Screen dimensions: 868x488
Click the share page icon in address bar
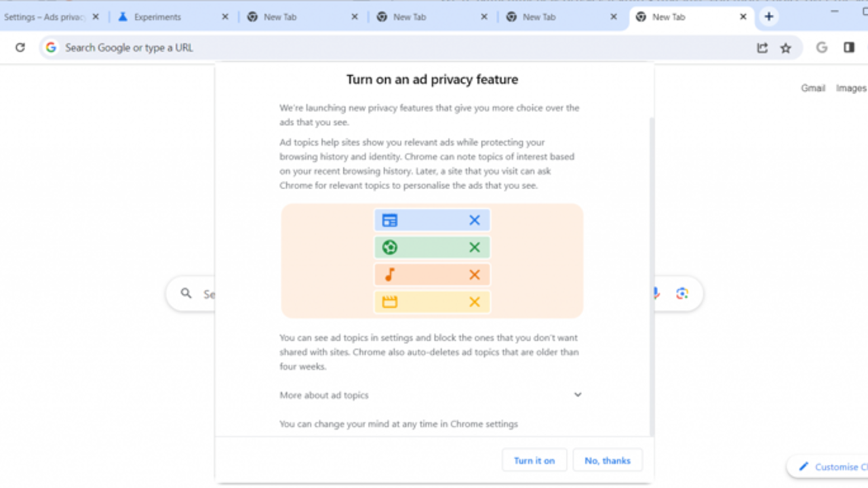coord(762,47)
